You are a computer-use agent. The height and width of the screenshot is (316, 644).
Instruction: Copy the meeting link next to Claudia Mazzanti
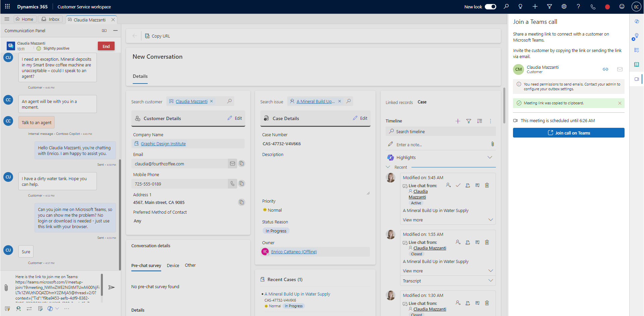click(605, 69)
